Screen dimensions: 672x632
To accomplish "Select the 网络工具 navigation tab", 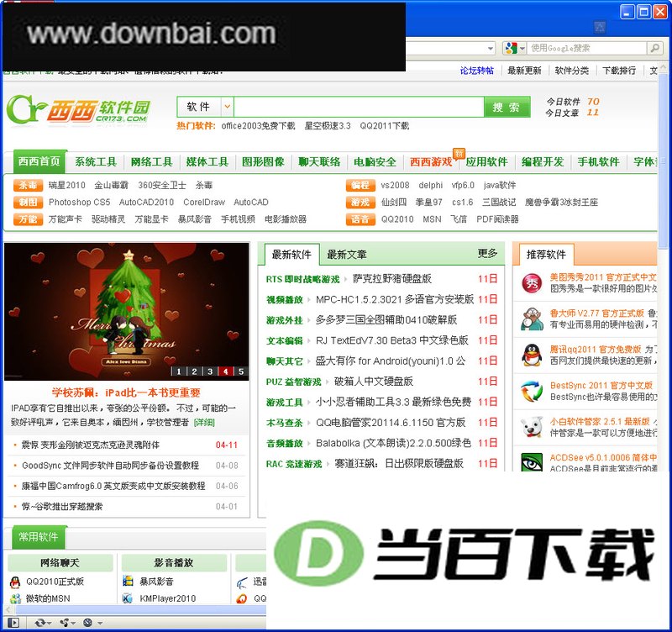I will (x=151, y=161).
